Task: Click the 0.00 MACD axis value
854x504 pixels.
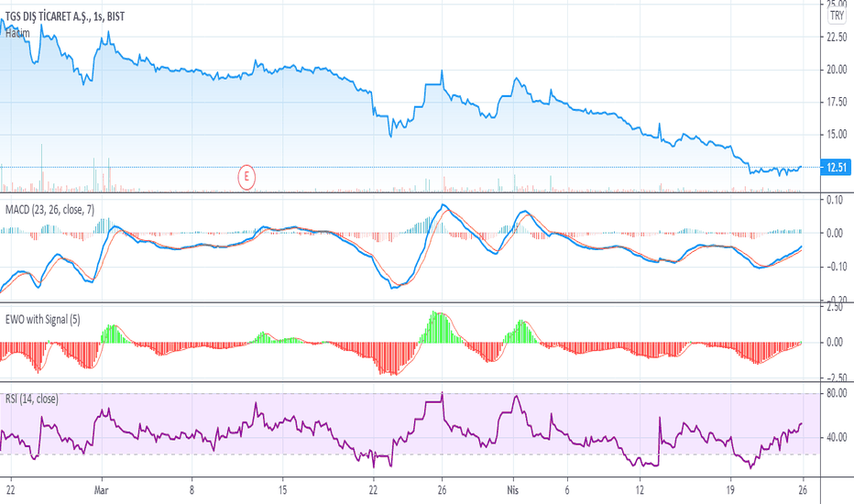Action: click(835, 233)
